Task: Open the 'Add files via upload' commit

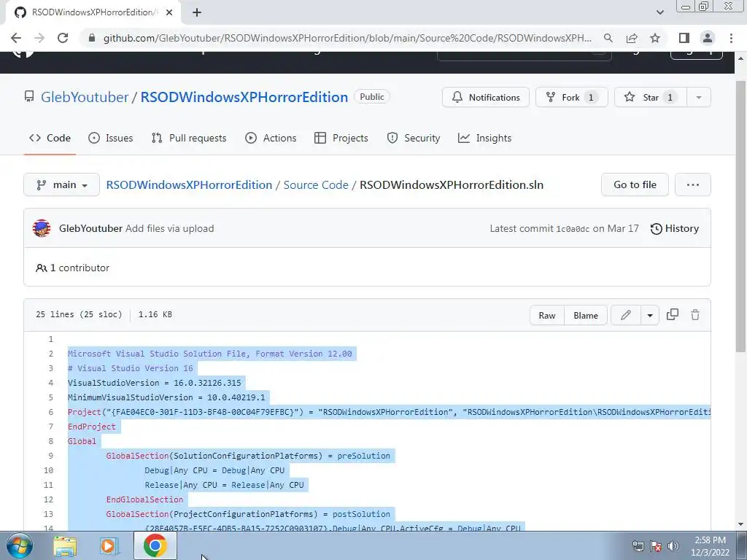Action: tap(169, 228)
